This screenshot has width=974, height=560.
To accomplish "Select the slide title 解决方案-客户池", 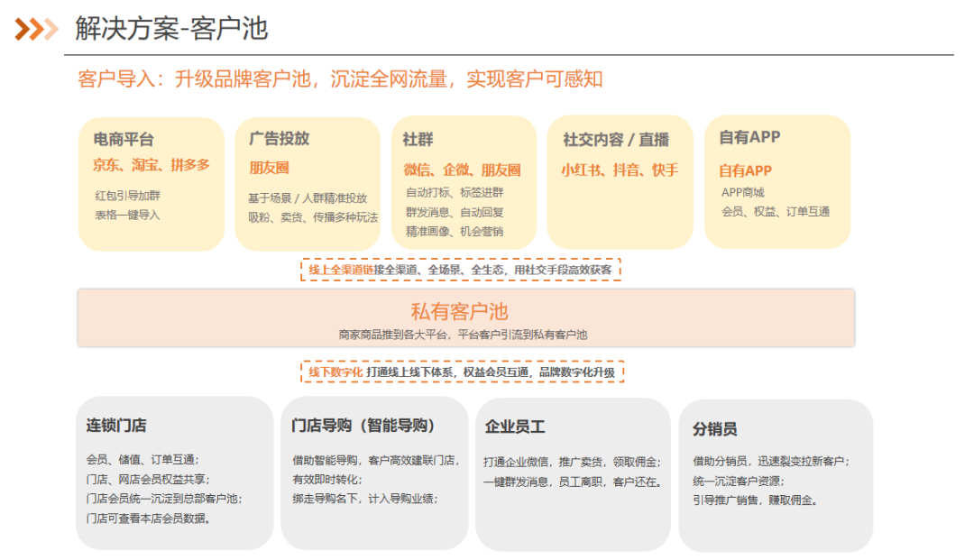I will point(171,29).
